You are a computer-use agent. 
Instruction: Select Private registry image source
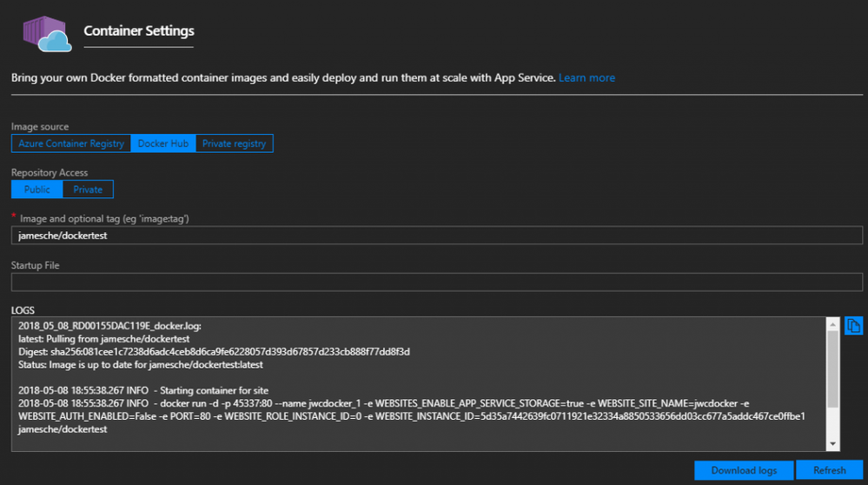point(234,143)
